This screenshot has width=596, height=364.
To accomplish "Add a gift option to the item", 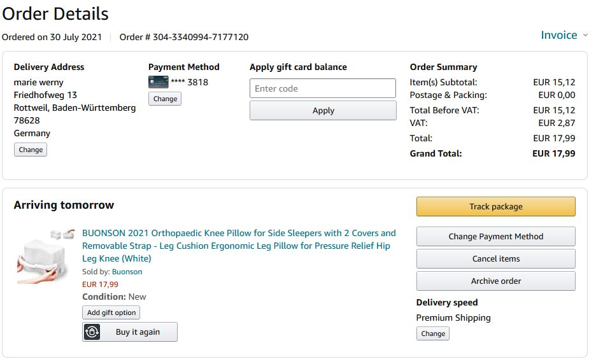I will (x=111, y=312).
